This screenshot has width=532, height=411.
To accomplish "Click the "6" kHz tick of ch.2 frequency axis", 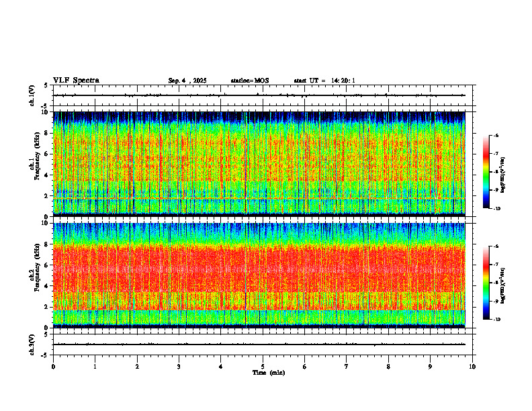I will coord(46,265).
